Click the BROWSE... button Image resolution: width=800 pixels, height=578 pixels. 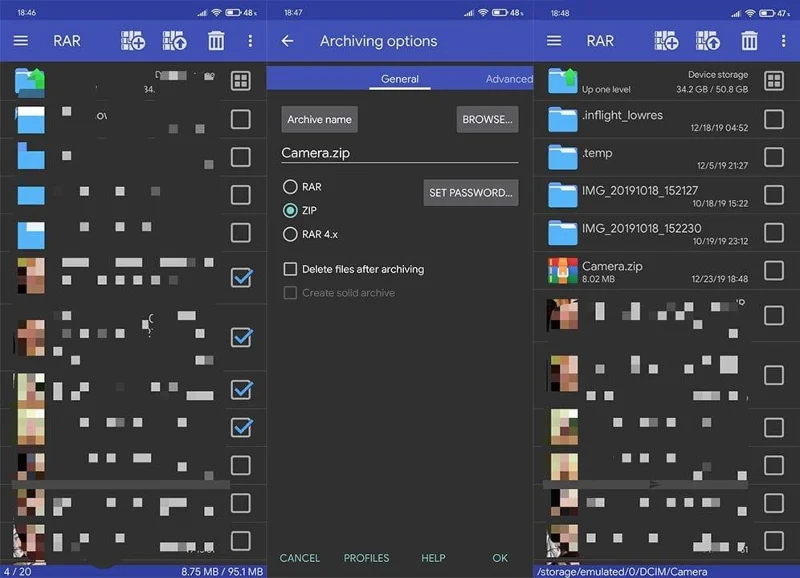(x=487, y=119)
